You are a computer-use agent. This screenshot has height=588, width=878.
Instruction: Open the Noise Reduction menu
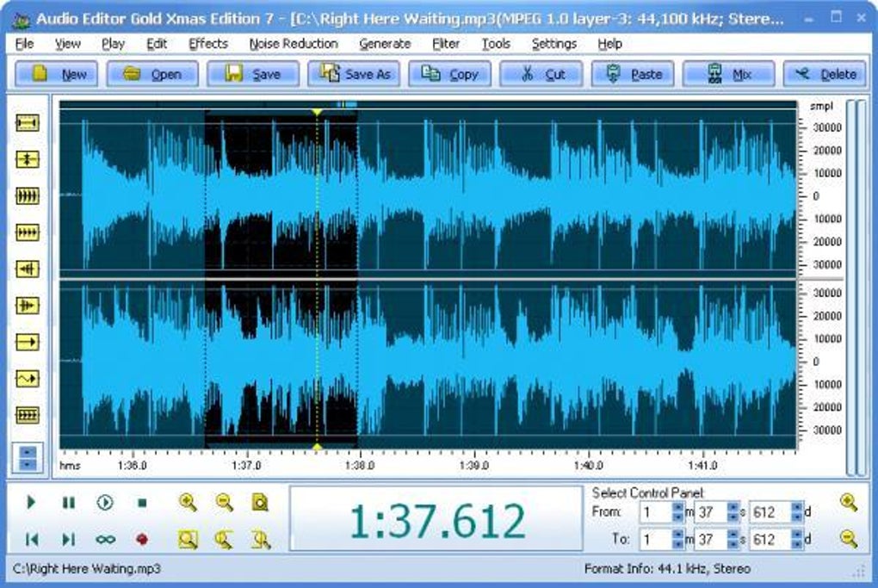point(293,43)
